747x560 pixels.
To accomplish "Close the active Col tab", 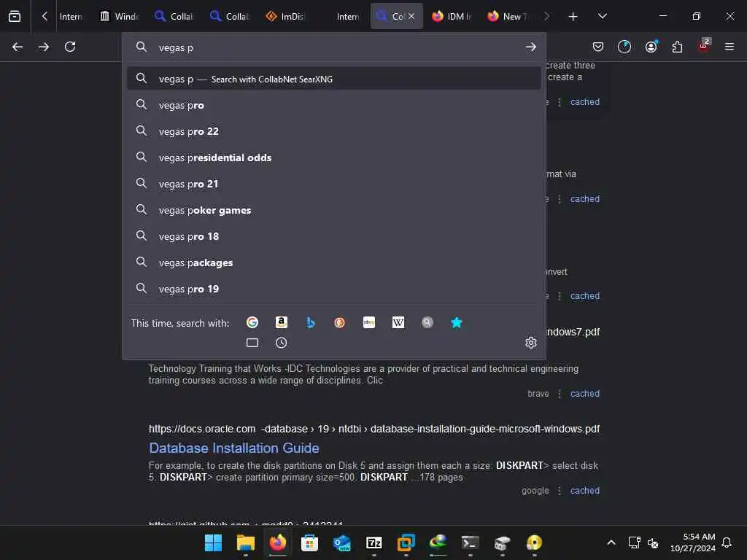I will (411, 16).
